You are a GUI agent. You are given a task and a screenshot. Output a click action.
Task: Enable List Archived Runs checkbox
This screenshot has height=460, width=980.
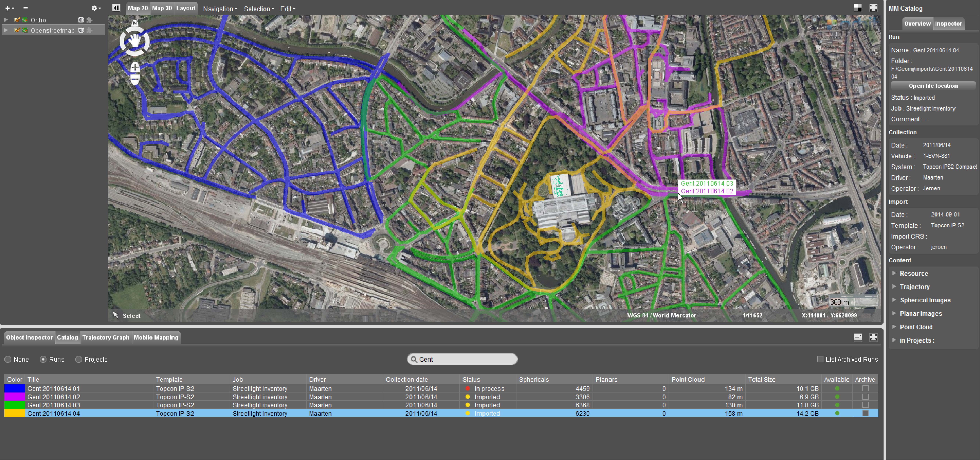point(820,359)
